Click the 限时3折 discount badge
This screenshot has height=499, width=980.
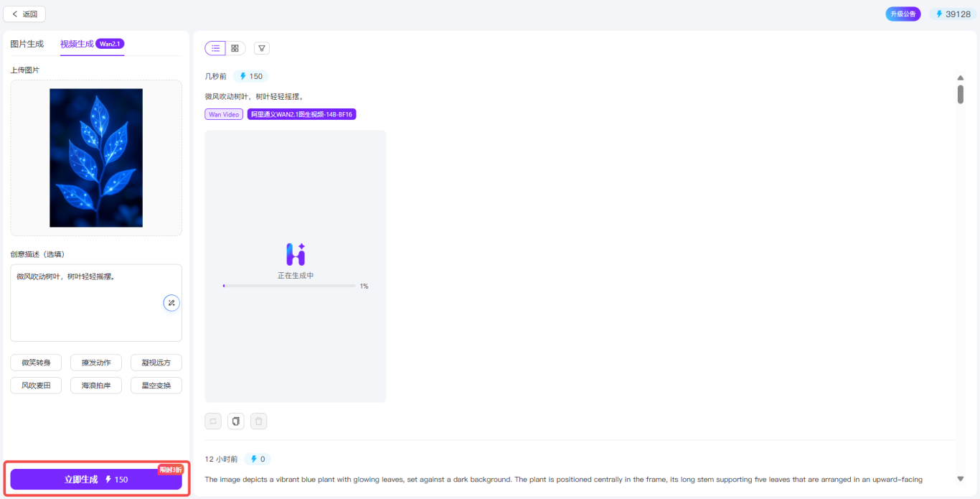(x=171, y=470)
